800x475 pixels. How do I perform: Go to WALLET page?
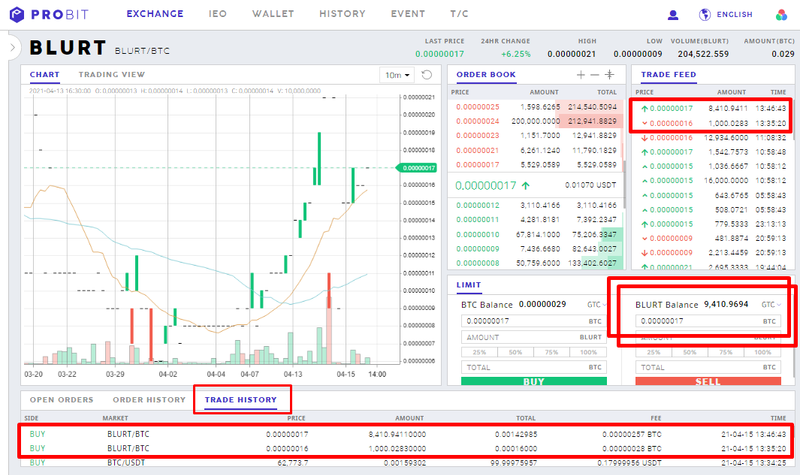pyautogui.click(x=273, y=14)
